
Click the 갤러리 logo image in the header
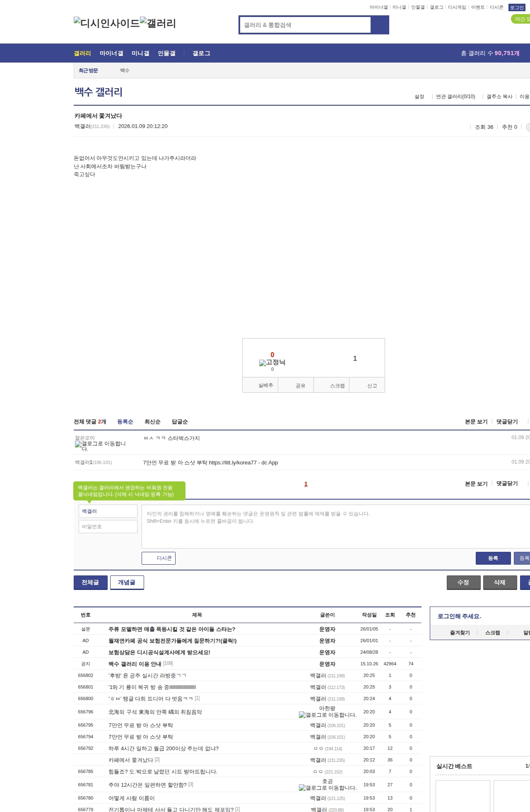(x=158, y=23)
